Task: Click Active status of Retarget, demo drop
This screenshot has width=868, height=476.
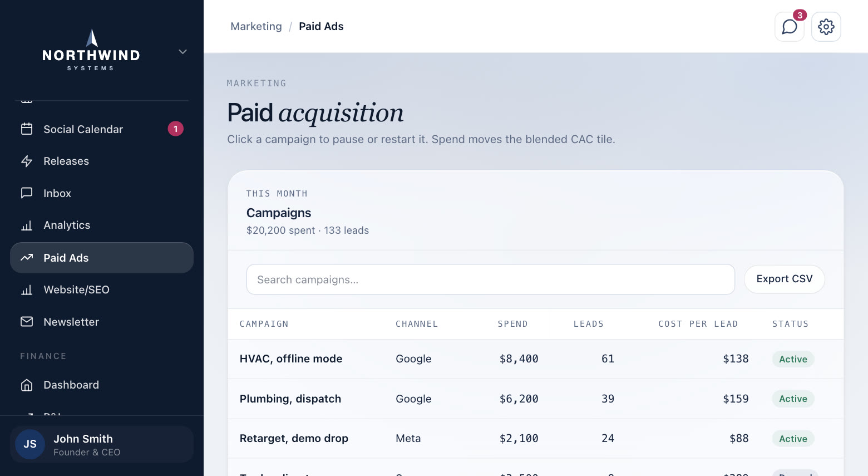Action: 793,439
